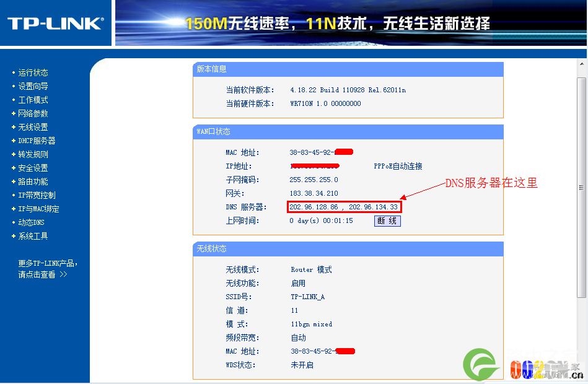588x384 pixels.
Task: Open the 运行状态 status page
Action: coord(33,72)
